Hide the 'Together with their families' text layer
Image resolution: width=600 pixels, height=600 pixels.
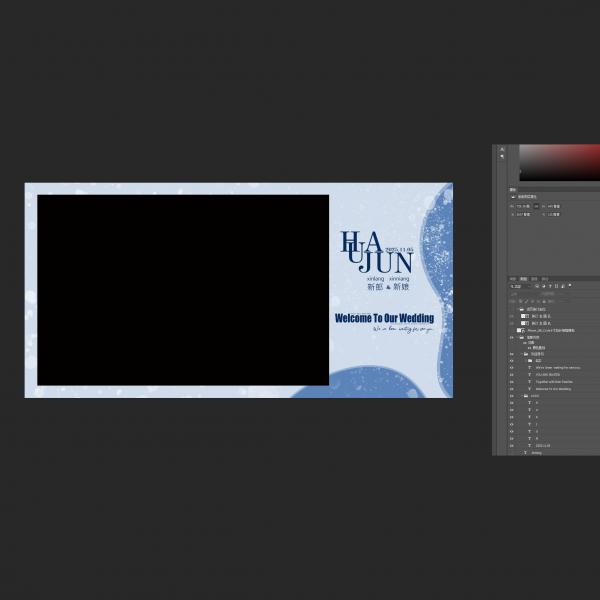[511, 381]
